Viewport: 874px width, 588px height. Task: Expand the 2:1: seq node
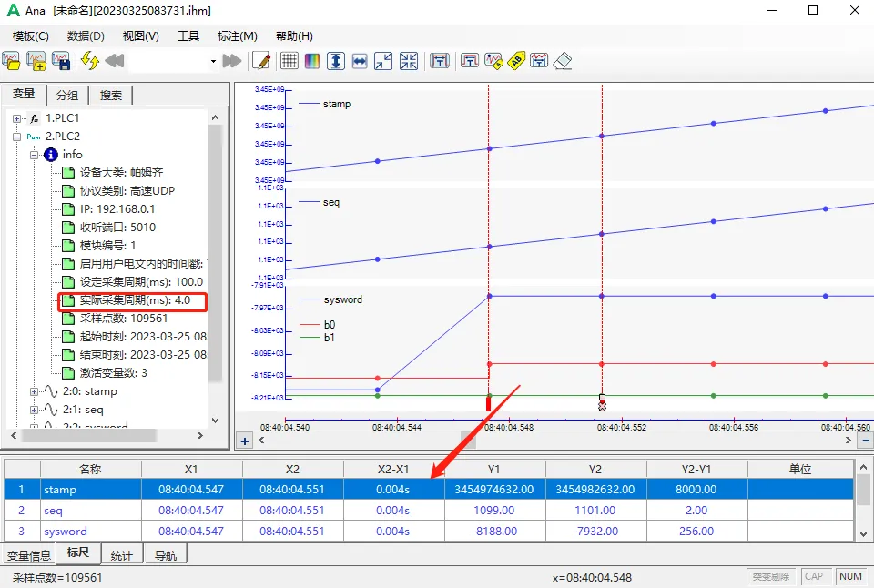pyautogui.click(x=34, y=411)
